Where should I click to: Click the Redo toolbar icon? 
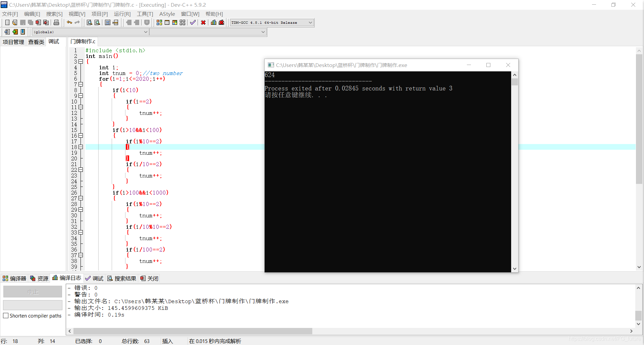pos(77,22)
